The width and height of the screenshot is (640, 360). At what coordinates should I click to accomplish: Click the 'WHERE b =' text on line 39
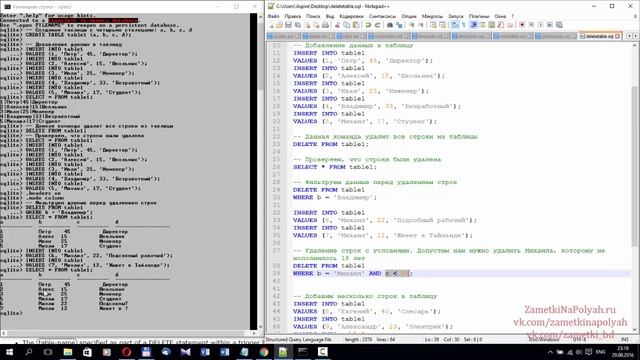pyautogui.click(x=311, y=273)
